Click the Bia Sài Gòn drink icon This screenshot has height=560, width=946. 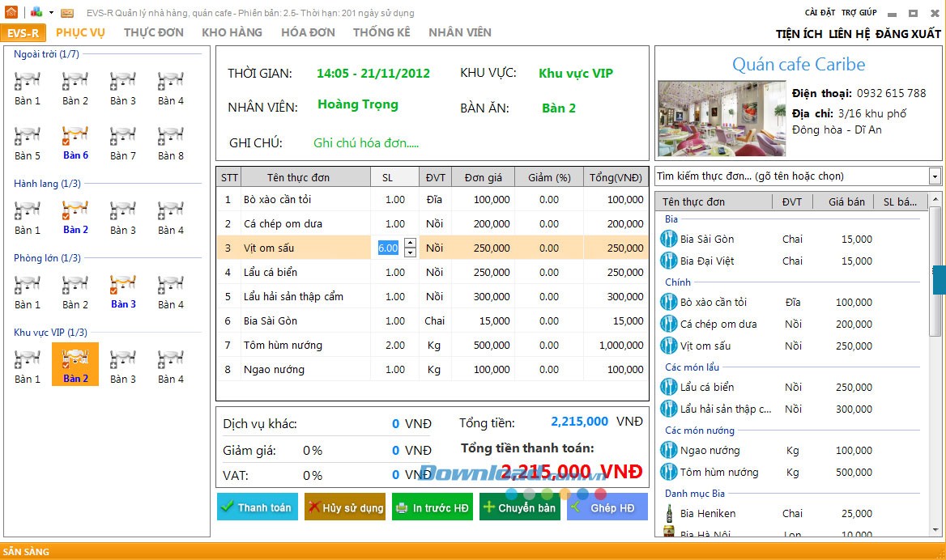click(x=667, y=239)
